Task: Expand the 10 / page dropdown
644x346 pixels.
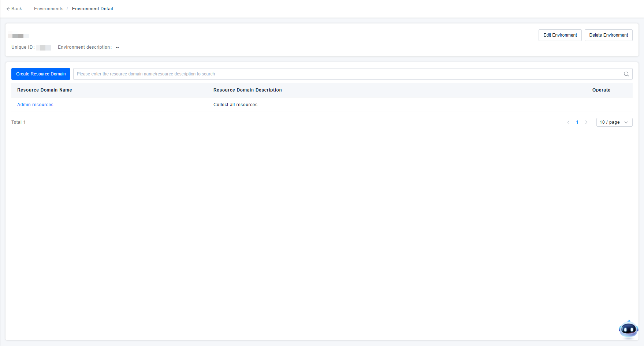Action: pyautogui.click(x=614, y=122)
